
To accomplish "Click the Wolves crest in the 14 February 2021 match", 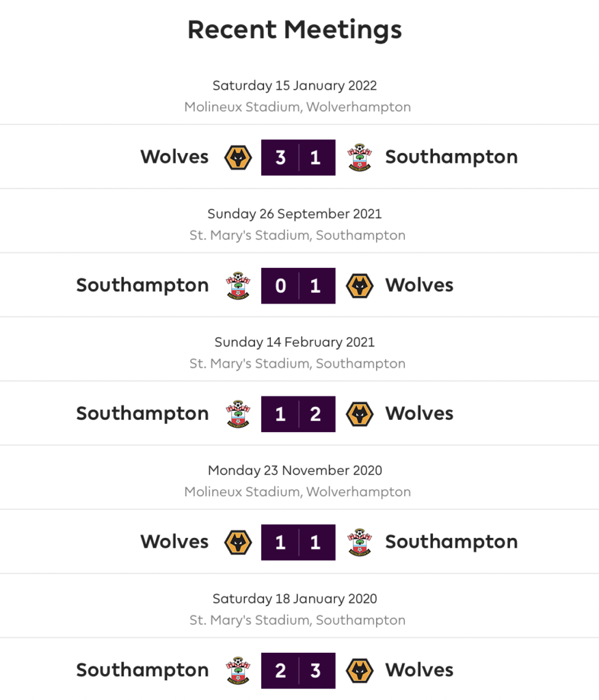I will point(360,414).
